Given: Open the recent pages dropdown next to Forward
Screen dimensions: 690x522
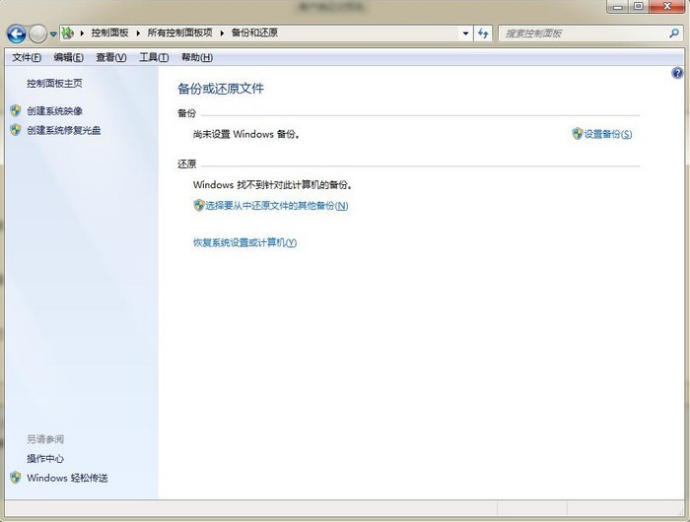Looking at the screenshot, I should pyautogui.click(x=53, y=34).
